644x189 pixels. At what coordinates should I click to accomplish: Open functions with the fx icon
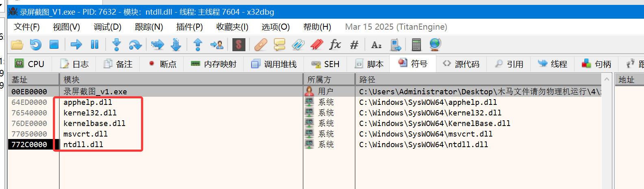tap(335, 44)
